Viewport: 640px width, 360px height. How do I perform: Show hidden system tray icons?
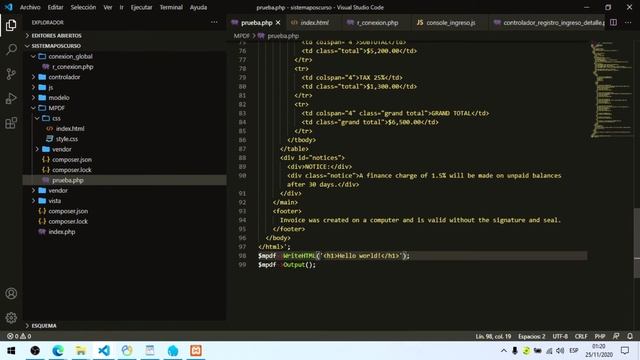click(504, 351)
